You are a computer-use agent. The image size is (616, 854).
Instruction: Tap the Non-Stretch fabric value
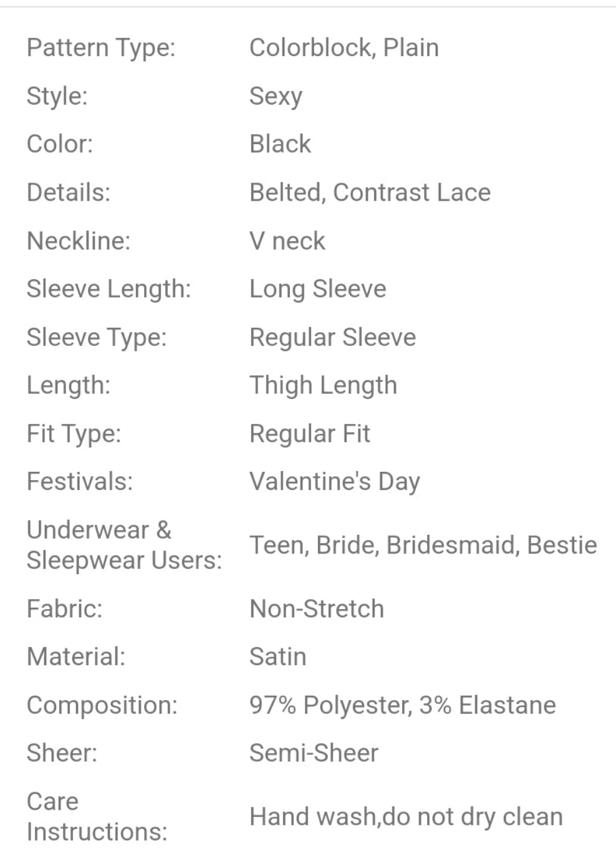317,609
